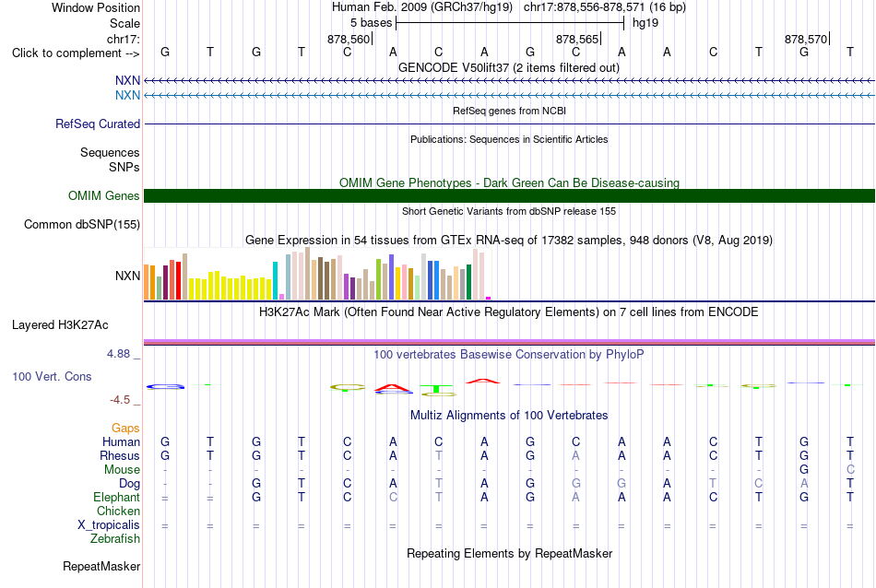Click the 878,570 position marker
This screenshot has height=588, width=876.
coord(806,39)
